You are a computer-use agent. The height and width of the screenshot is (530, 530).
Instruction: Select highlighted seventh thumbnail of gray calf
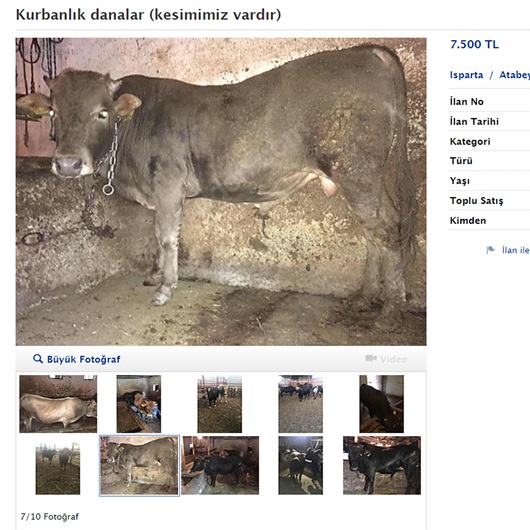139,465
